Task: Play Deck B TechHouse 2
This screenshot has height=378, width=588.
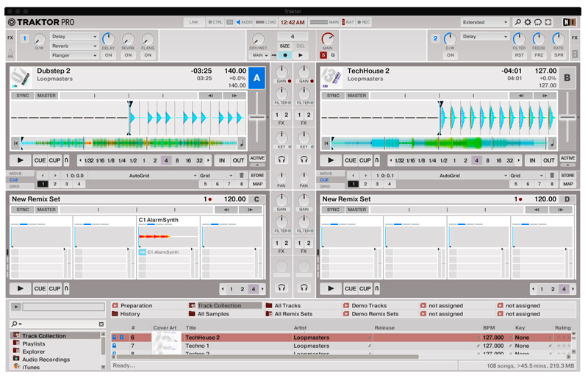Action: tap(331, 160)
